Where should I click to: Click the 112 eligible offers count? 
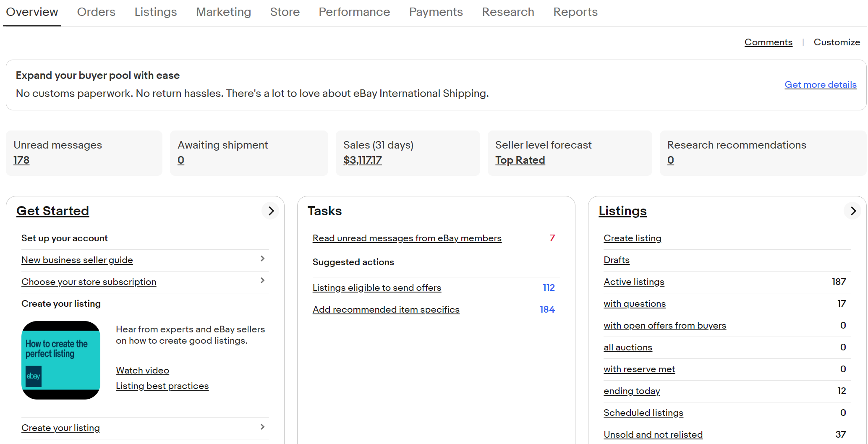(x=549, y=288)
